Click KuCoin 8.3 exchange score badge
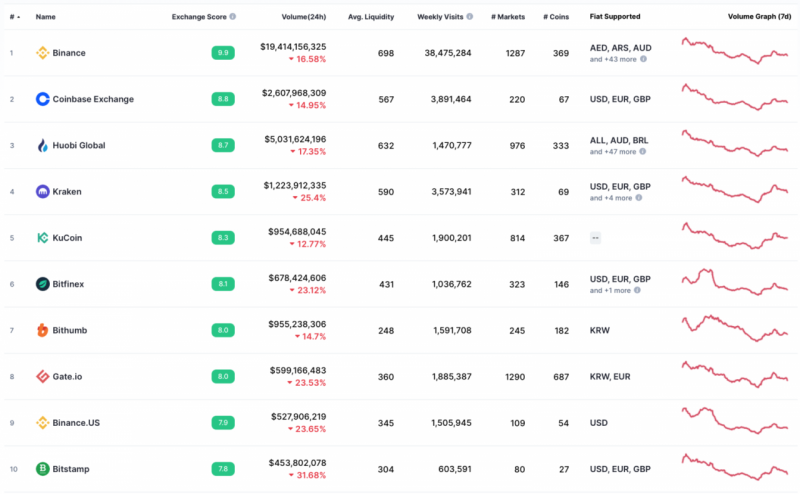800x494 pixels. [x=223, y=238]
